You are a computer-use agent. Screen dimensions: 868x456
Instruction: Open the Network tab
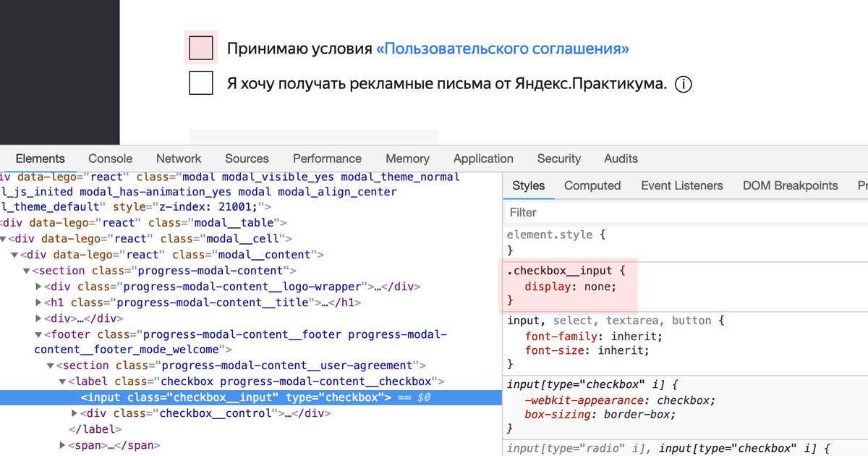pyautogui.click(x=179, y=159)
